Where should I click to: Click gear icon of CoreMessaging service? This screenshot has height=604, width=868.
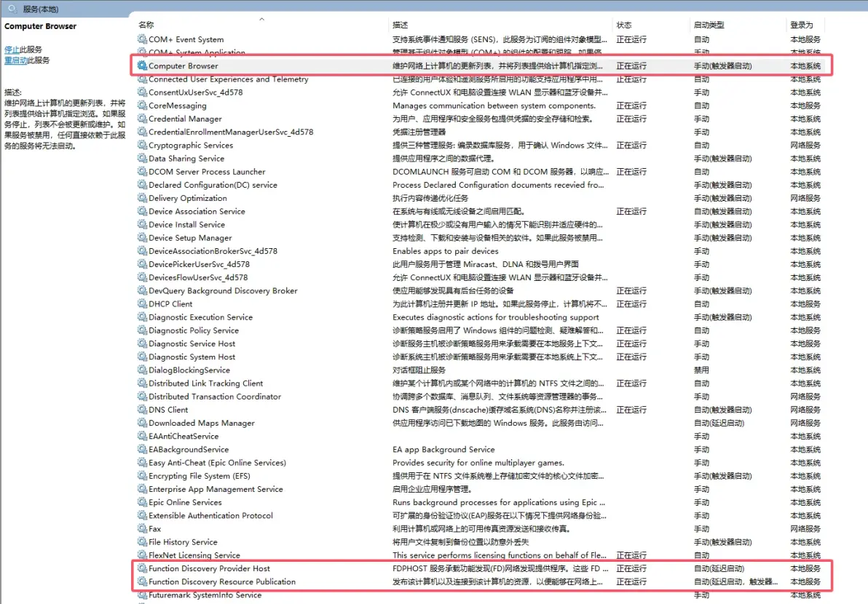point(142,106)
